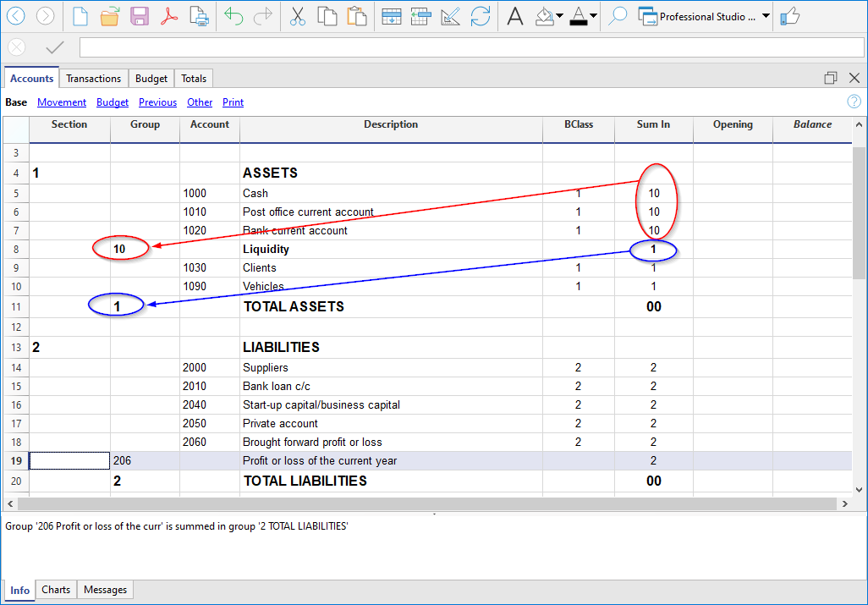The width and height of the screenshot is (868, 605).
Task: Open the Movement view link
Action: [x=62, y=102]
